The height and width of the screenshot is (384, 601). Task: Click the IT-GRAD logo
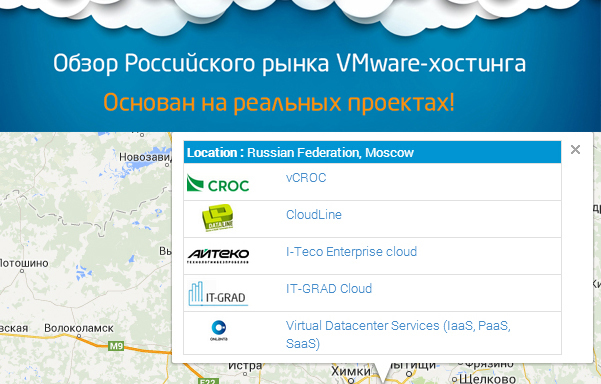point(218,294)
